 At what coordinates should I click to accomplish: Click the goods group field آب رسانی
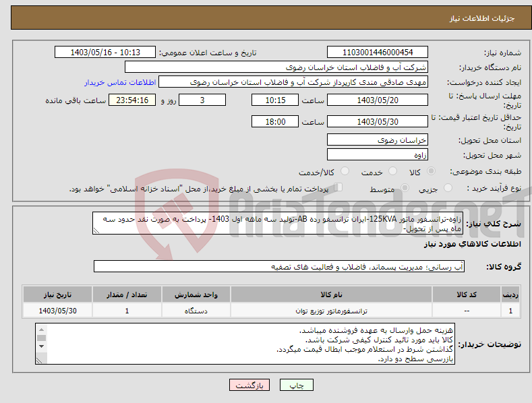279,267
